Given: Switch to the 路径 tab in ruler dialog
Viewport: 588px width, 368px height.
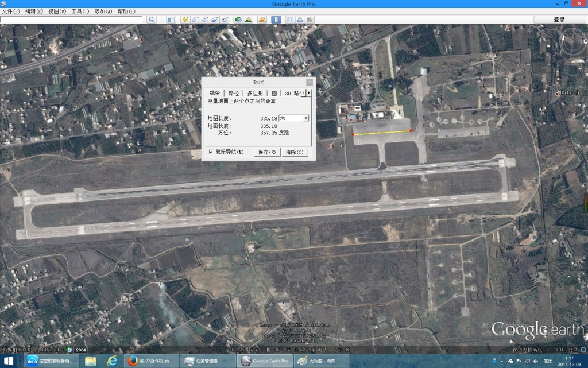Looking at the screenshot, I should pos(234,93).
